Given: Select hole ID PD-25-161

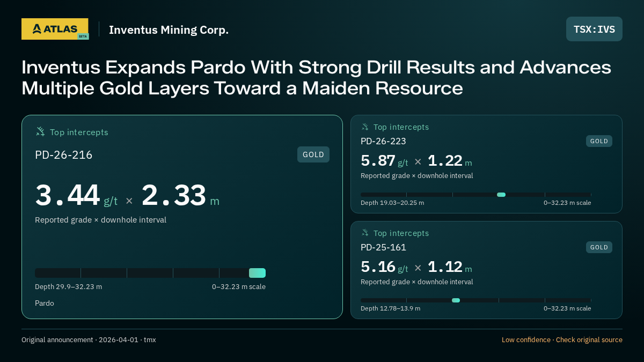Looking at the screenshot, I should tap(383, 247).
